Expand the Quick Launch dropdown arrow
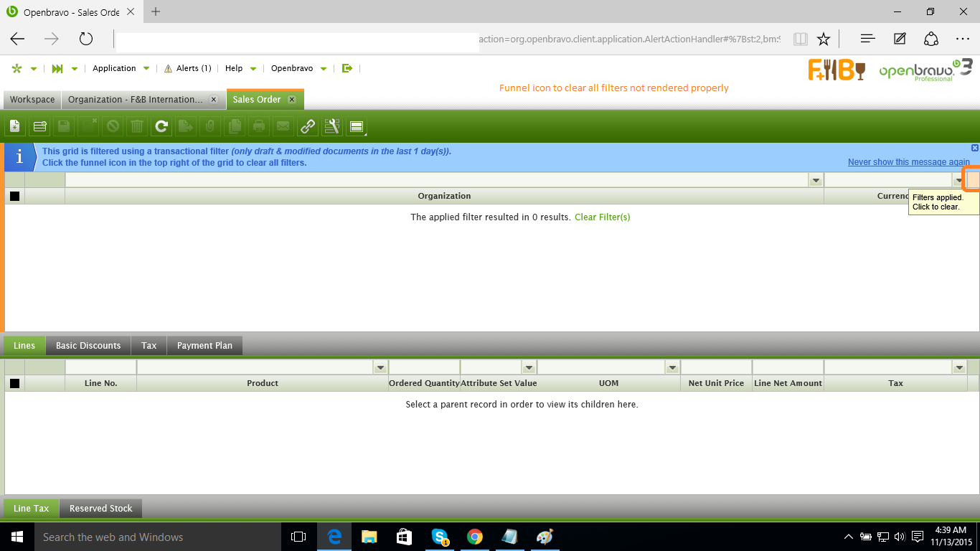The image size is (980, 551). 75,69
